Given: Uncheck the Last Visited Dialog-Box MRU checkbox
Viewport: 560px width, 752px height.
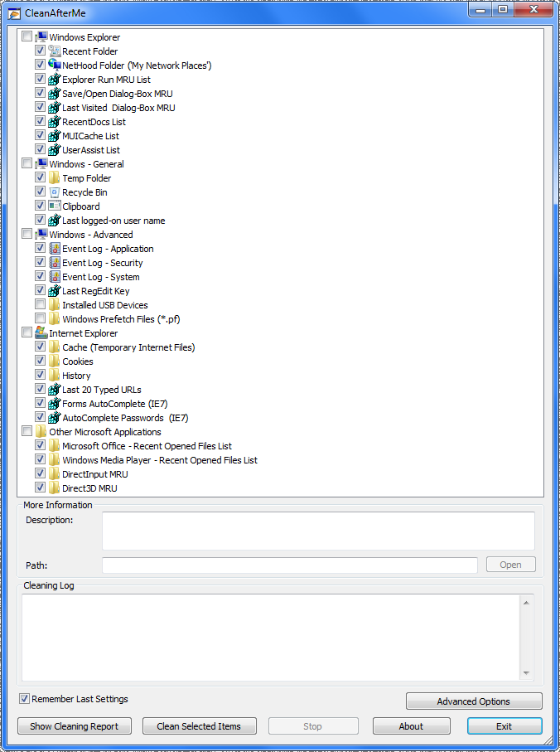Looking at the screenshot, I should point(41,107).
